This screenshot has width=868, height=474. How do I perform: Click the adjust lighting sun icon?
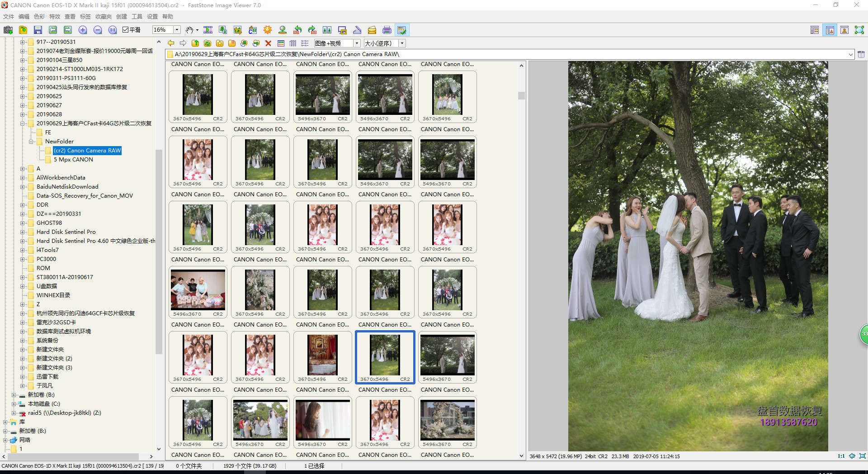tap(268, 30)
